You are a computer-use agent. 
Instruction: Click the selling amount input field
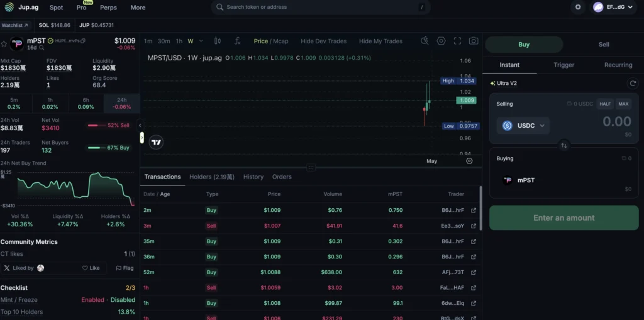tap(616, 121)
